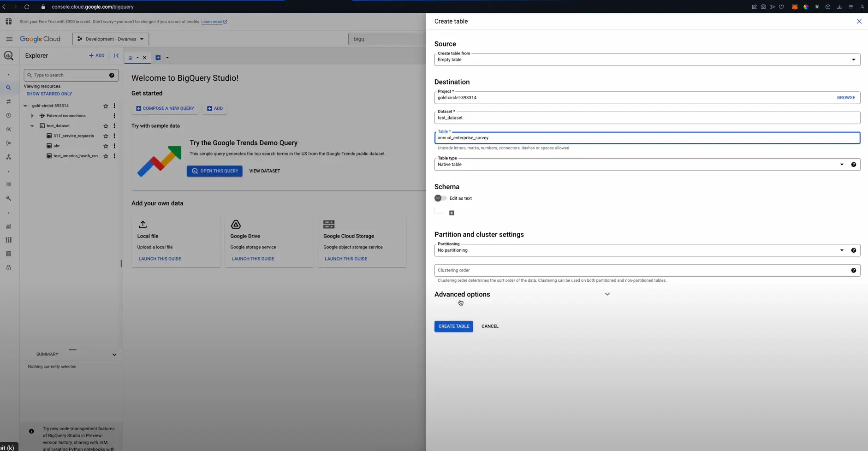Open the new tab dropdown arrow

[167, 58]
